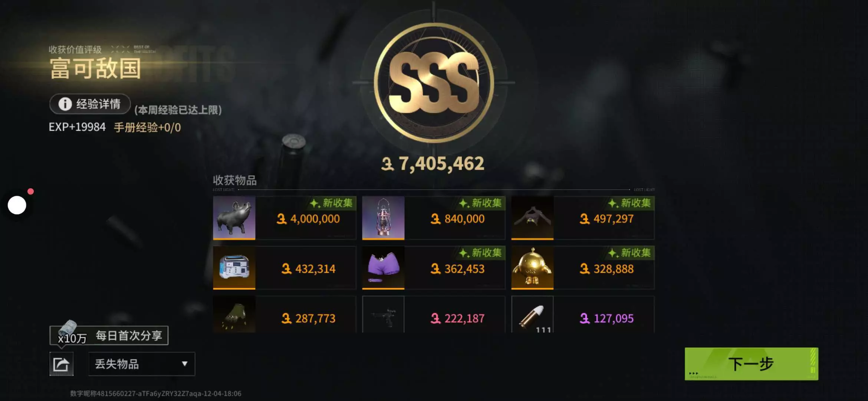This screenshot has width=868, height=401.
Task: Tap the total value 7,405,462
Action: pos(433,163)
